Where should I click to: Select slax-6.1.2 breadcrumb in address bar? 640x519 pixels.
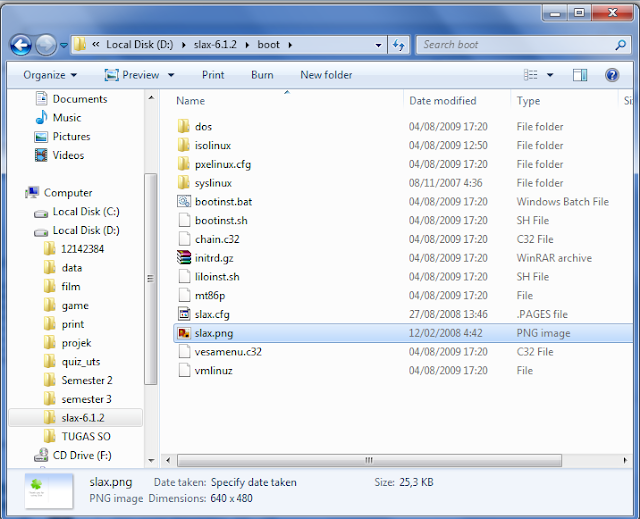(x=215, y=44)
